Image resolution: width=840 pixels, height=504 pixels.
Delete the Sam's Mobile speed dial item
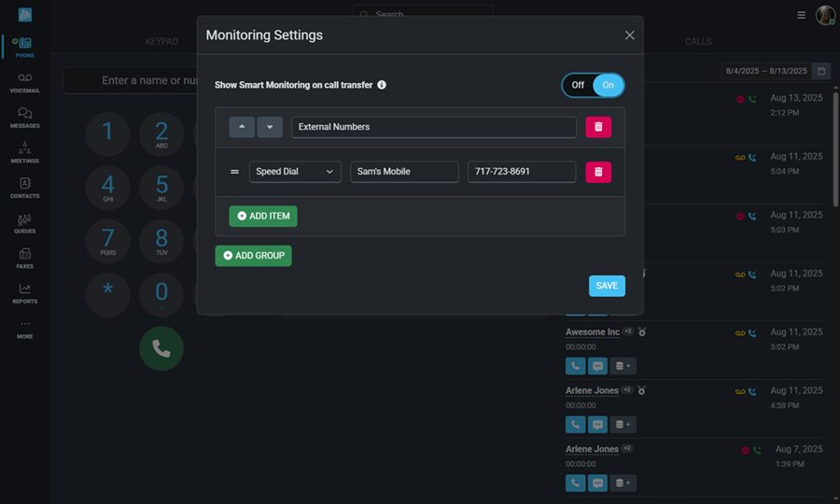coord(598,172)
